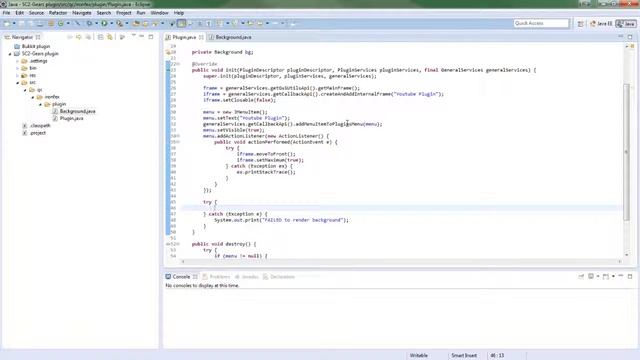Open the File menu

[6, 13]
